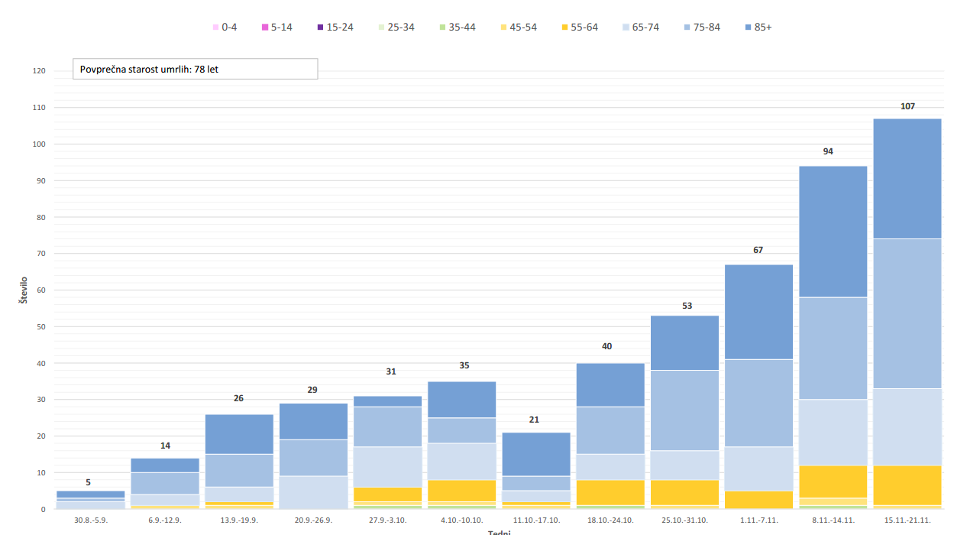Click the x-axis label 18.10.-24.10.
This screenshot has height=535, width=980.
(610, 520)
